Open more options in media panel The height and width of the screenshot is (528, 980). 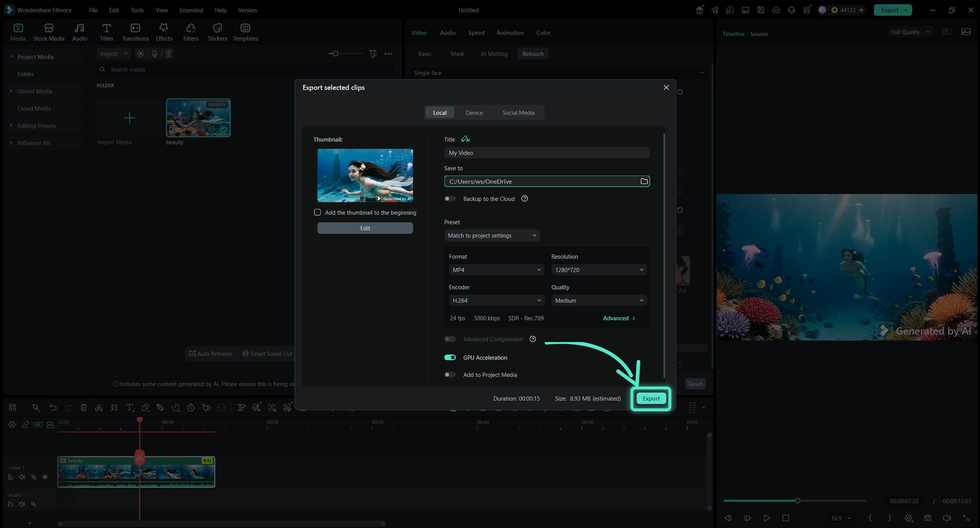click(x=388, y=54)
